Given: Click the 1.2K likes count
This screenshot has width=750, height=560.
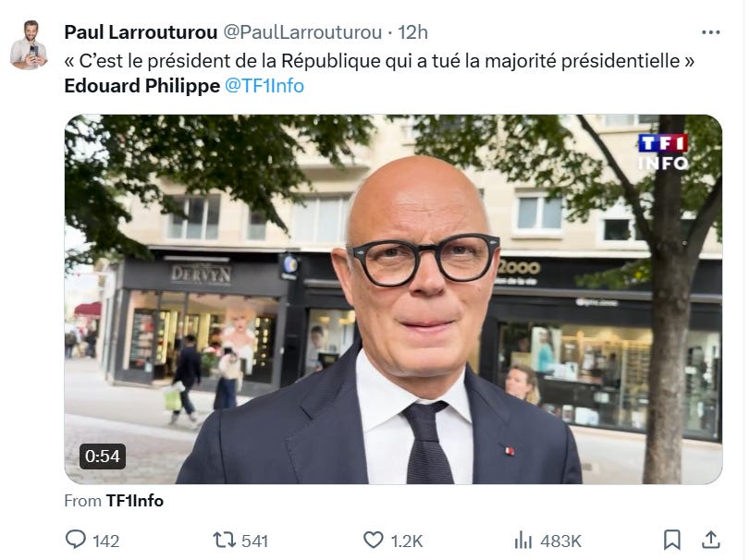Looking at the screenshot, I should (407, 541).
